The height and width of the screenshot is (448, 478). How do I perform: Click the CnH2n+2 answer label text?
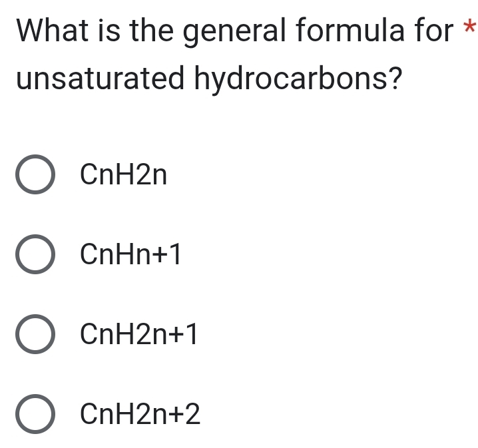click(140, 415)
